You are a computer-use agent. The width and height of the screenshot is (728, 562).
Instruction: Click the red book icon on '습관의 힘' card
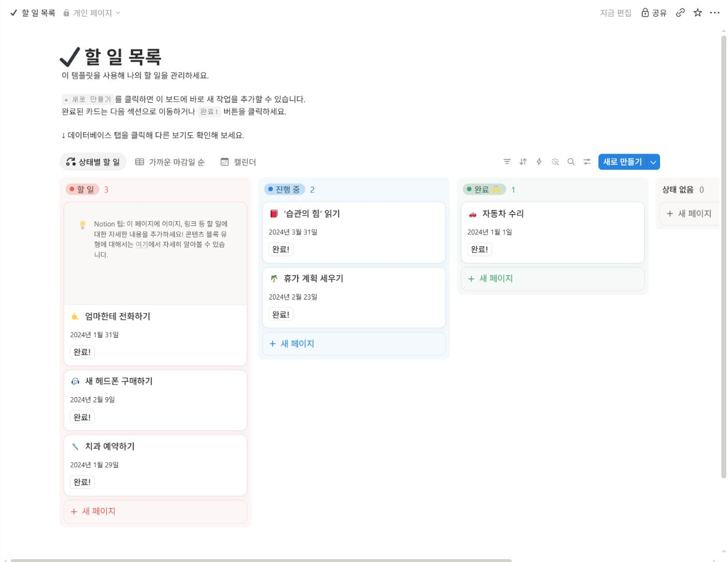(274, 214)
